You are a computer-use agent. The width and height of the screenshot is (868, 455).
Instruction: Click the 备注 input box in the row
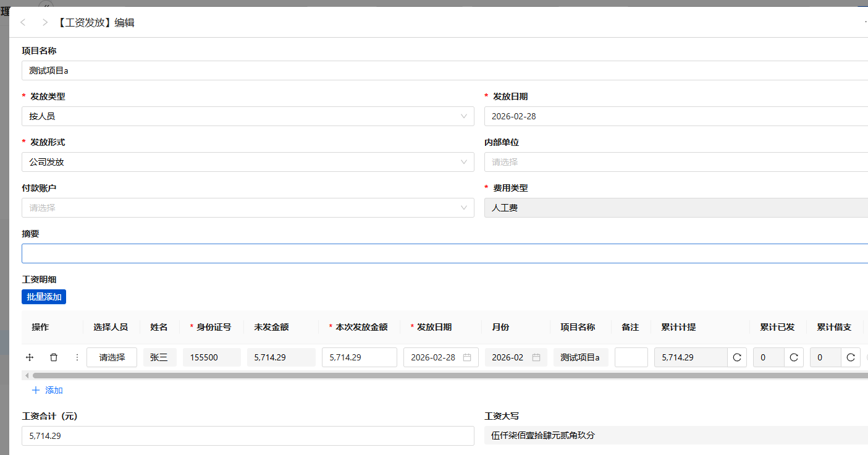tap(631, 357)
